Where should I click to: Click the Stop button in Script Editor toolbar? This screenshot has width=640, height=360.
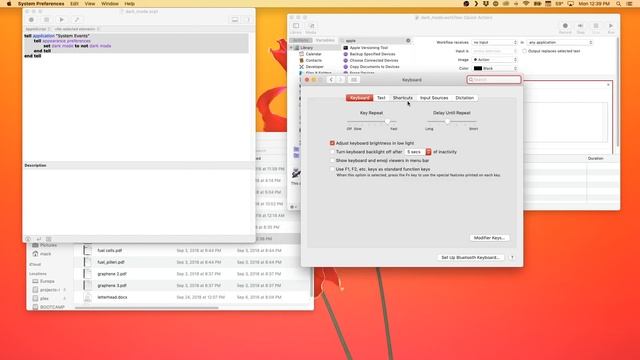(x=47, y=20)
